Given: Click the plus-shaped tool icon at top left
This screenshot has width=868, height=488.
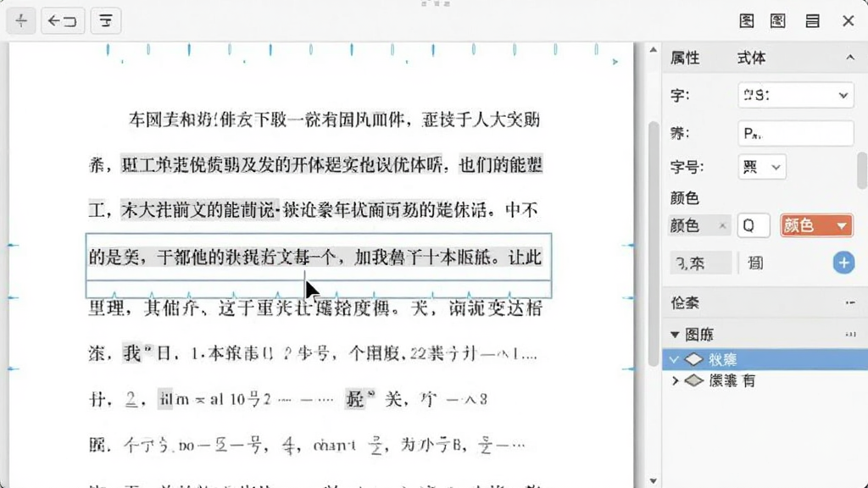Looking at the screenshot, I should coord(21,21).
